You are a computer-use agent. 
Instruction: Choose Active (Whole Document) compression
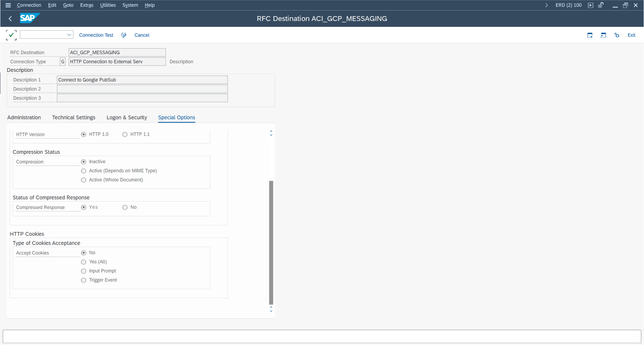[84, 180]
